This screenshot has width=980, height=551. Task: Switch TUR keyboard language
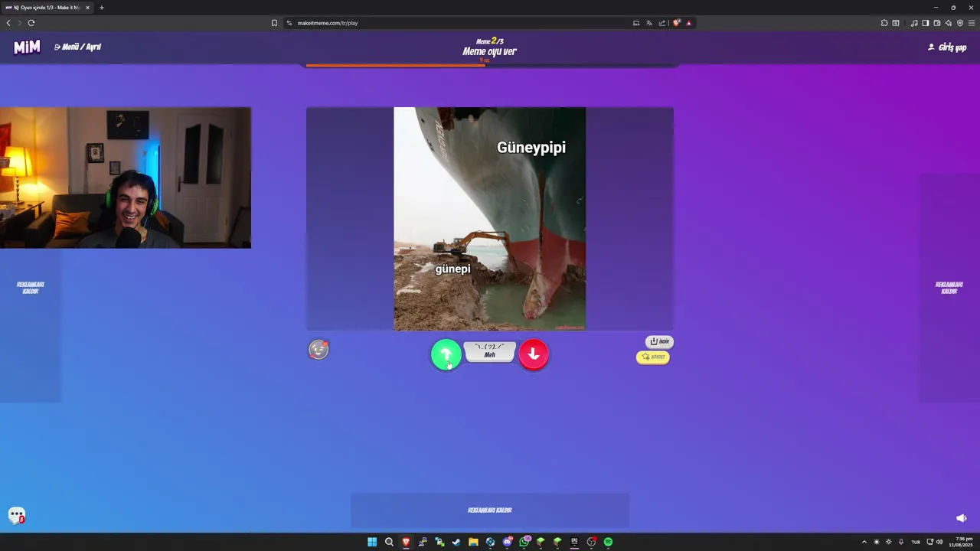click(916, 542)
